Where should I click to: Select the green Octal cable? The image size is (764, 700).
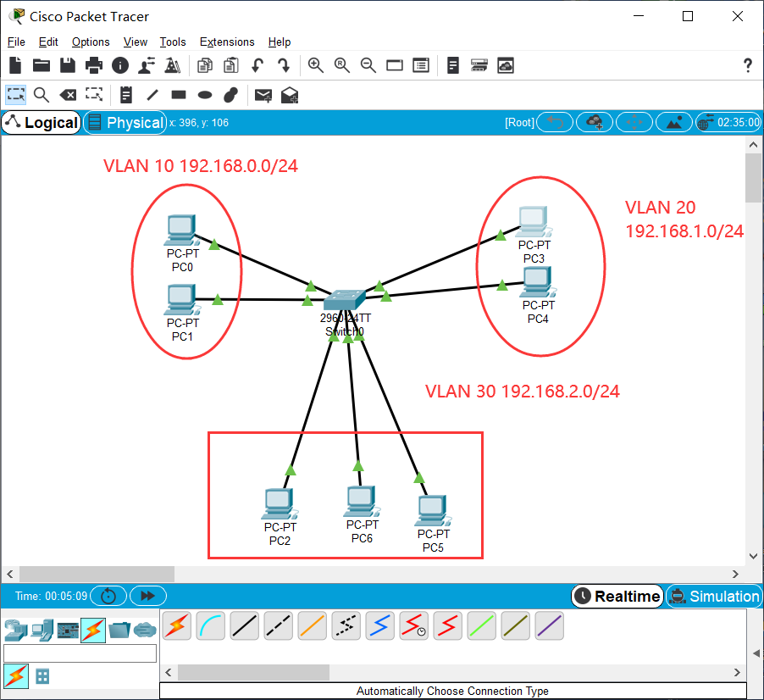481,626
